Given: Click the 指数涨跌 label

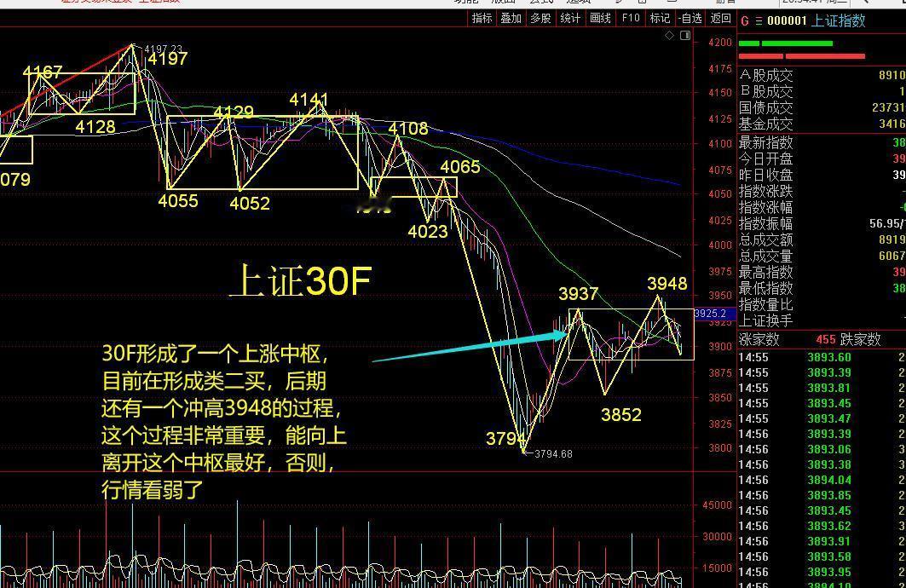Looking at the screenshot, I should coord(766,191).
